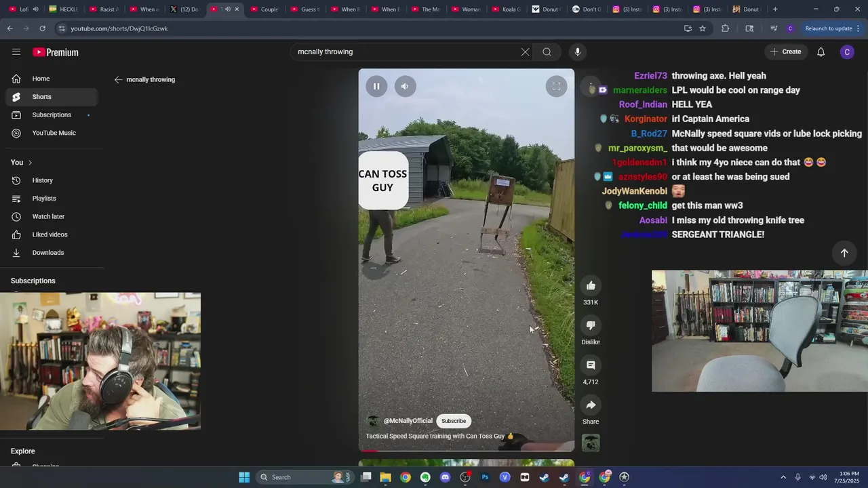Screen dimensions: 868x488
Task: Open the Windows Start menu
Action: (244, 477)
